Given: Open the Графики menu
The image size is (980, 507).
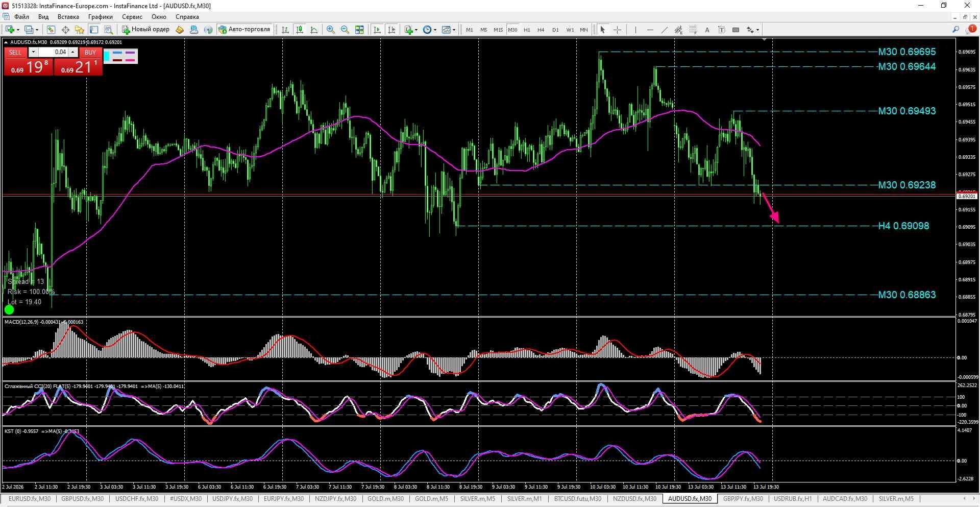Looking at the screenshot, I should [x=100, y=17].
